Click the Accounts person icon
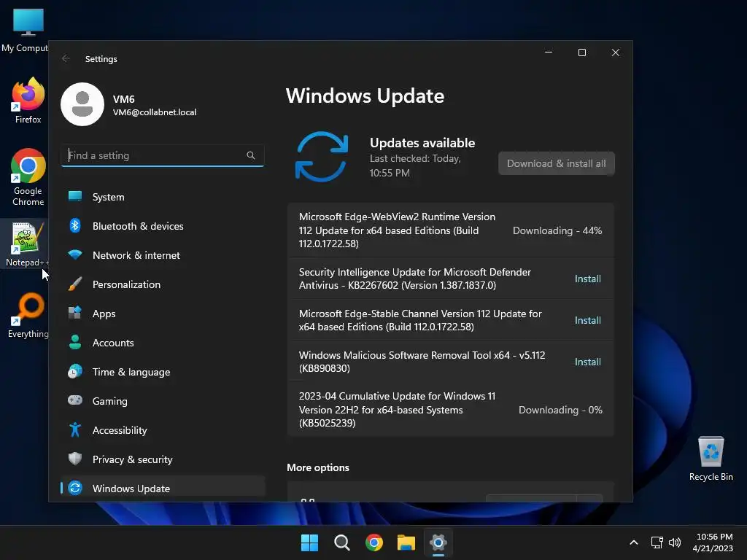This screenshot has width=747, height=560. [75, 342]
